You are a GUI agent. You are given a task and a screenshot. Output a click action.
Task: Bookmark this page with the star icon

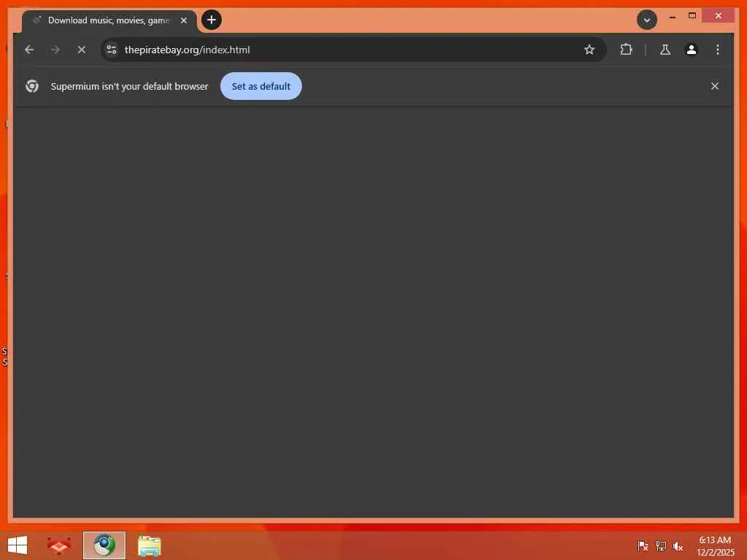point(589,50)
